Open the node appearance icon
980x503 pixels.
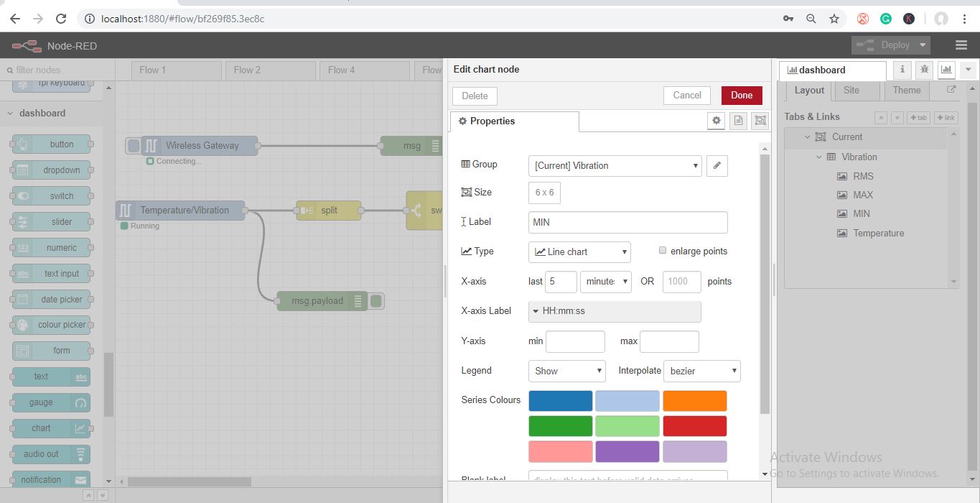tap(760, 121)
